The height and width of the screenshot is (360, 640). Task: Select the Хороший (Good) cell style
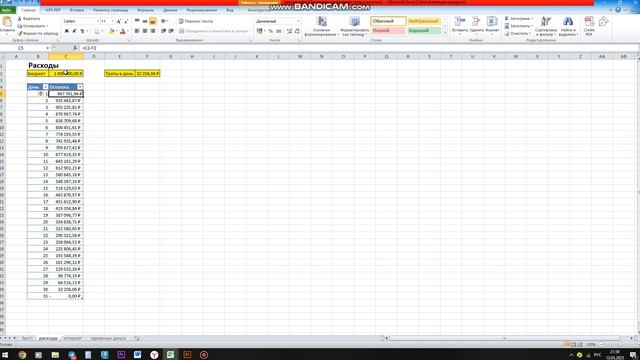[x=423, y=31]
